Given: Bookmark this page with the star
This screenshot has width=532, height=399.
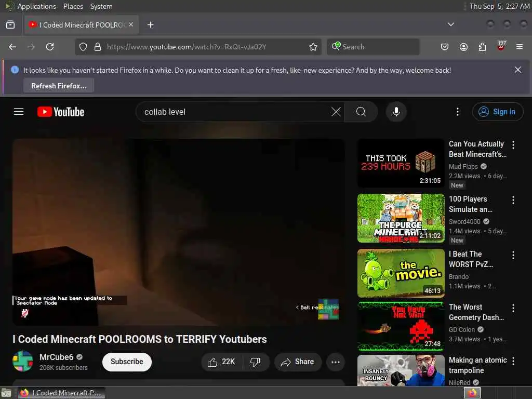Looking at the screenshot, I should (x=313, y=47).
